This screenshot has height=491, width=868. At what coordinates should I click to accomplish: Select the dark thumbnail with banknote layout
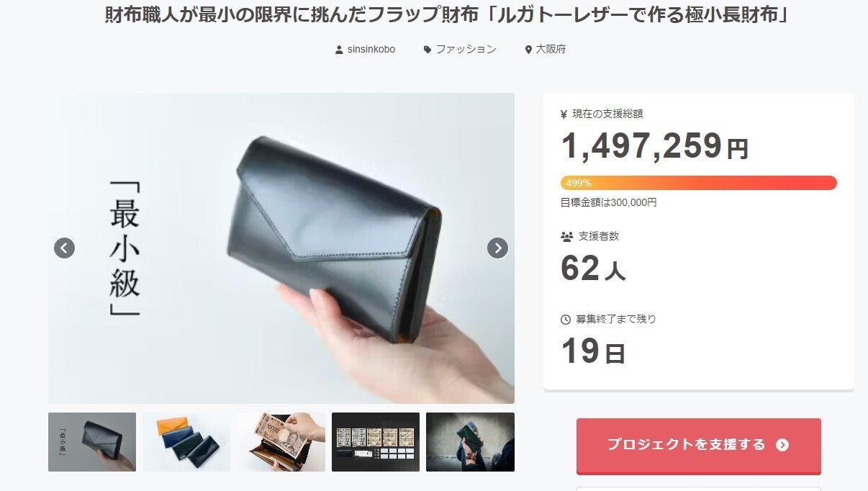point(376,442)
